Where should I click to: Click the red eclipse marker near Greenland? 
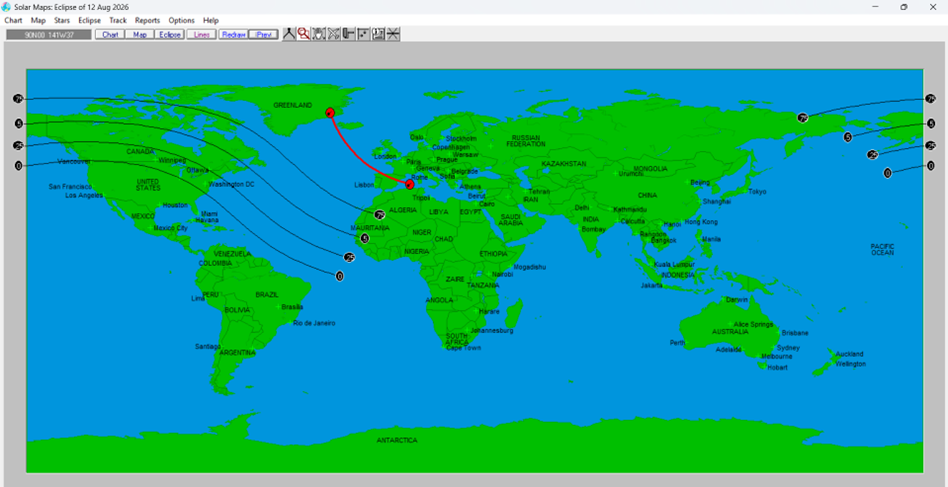coord(330,113)
